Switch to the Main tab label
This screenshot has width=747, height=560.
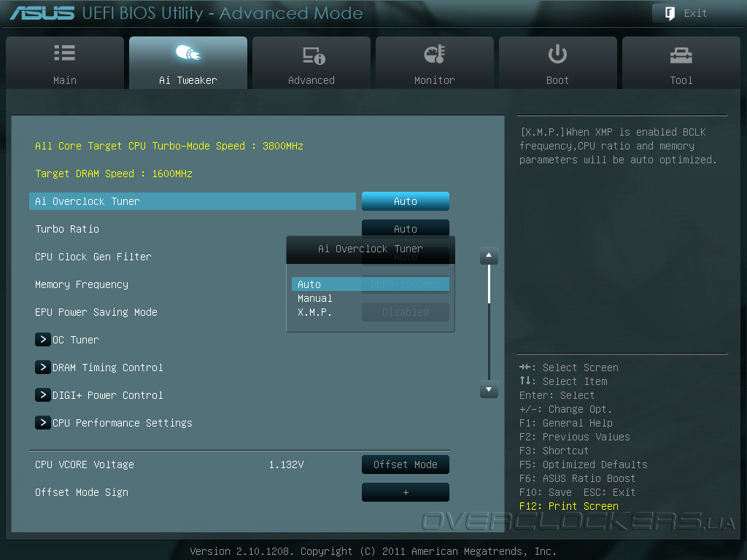click(65, 80)
